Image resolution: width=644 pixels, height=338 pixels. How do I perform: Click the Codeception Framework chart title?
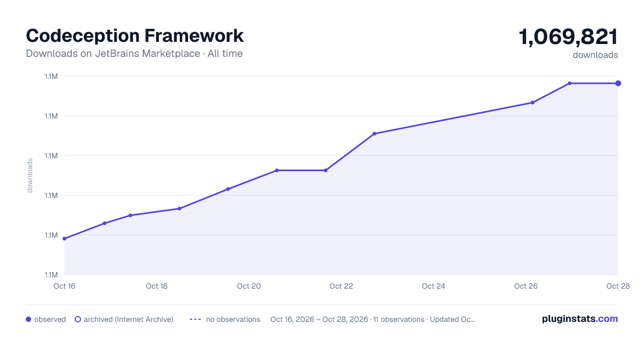point(135,35)
